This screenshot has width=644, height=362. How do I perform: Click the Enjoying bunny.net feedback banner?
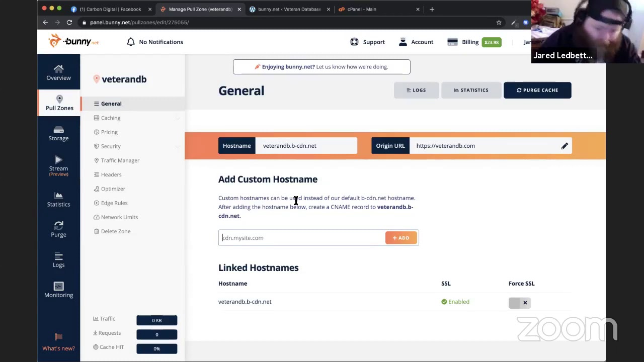point(321,67)
